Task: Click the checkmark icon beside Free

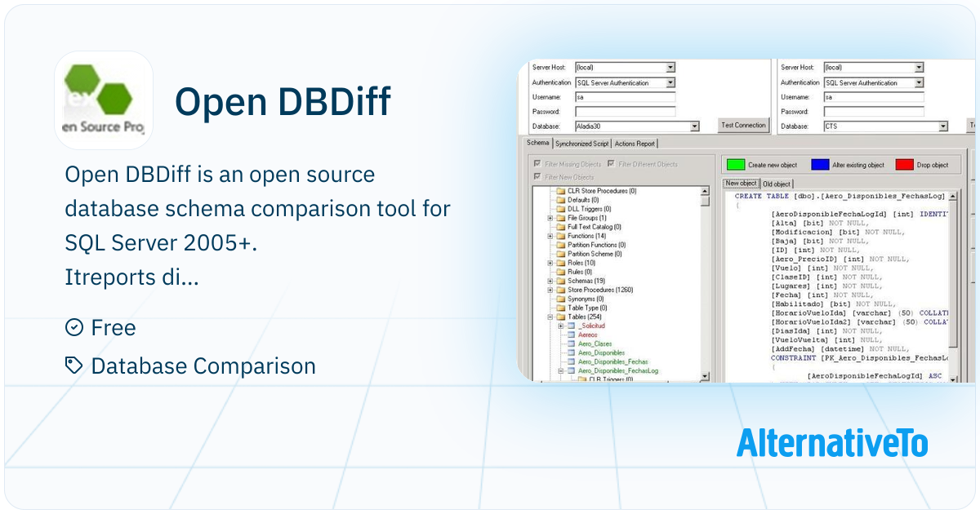Action: pos(73,327)
